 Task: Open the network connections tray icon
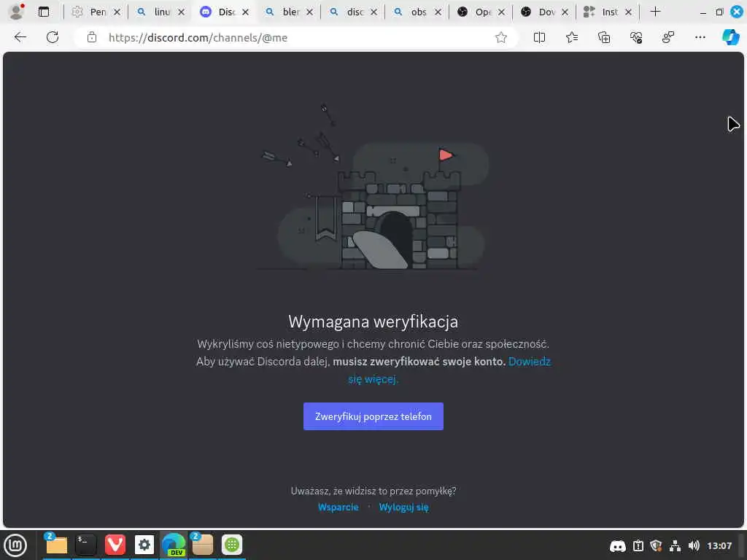pos(675,545)
